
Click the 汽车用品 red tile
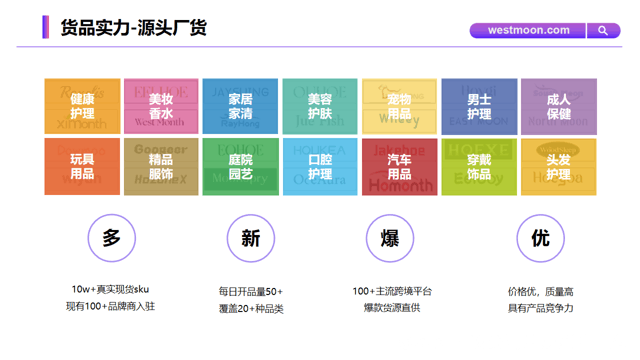point(400,167)
